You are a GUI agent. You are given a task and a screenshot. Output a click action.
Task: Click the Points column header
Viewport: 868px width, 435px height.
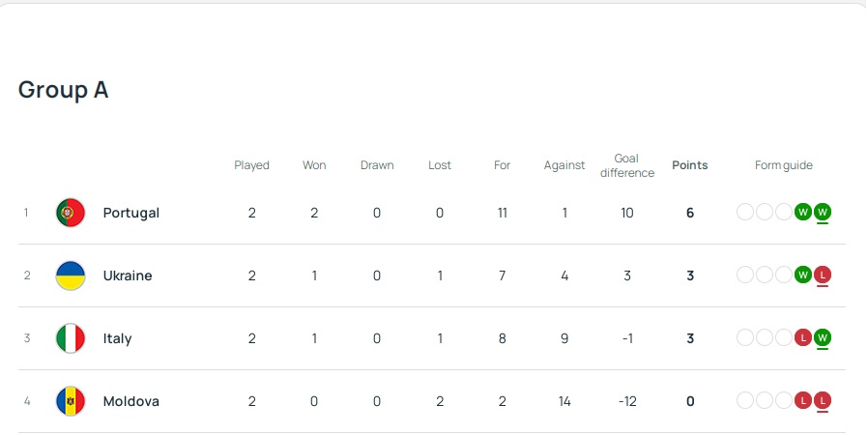point(690,165)
